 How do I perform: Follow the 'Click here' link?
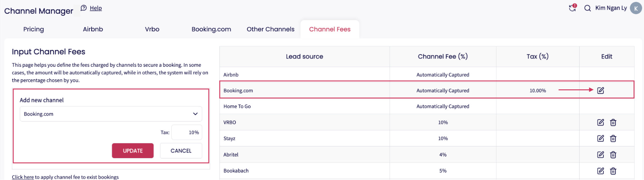(23, 177)
